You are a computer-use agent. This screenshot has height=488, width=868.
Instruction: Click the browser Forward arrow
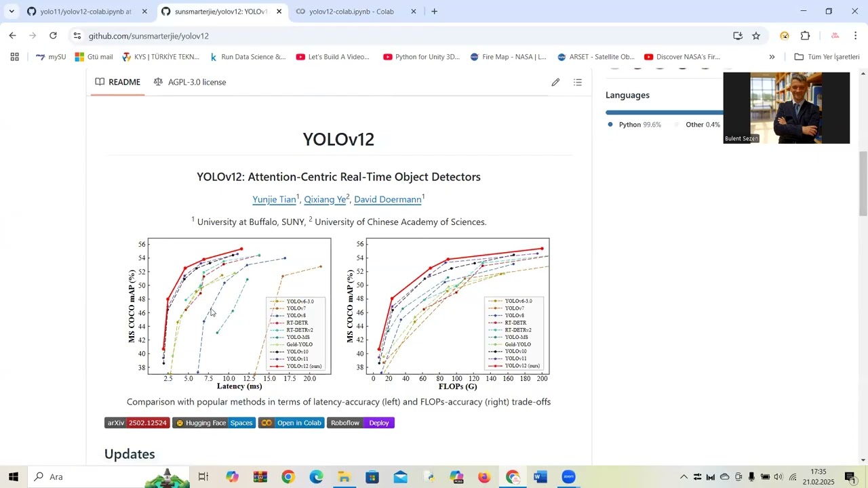(32, 36)
